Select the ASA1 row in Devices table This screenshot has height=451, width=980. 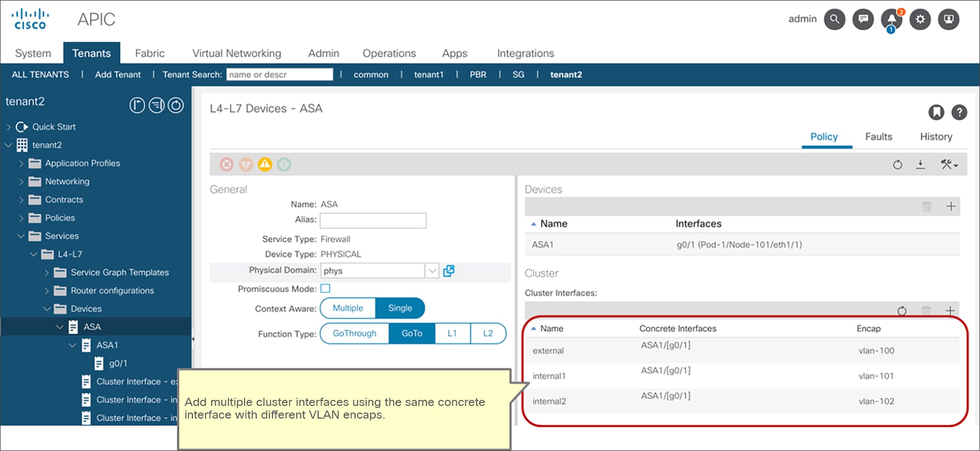[742, 244]
